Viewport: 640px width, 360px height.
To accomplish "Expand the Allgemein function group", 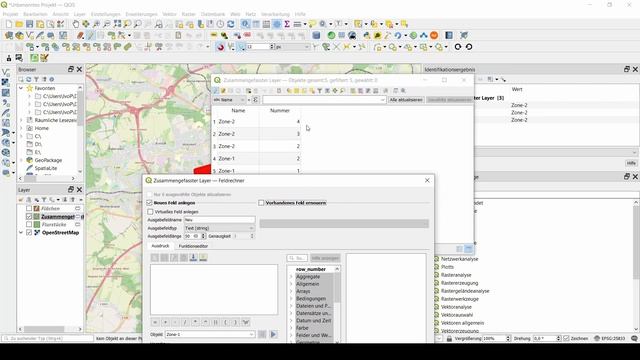I will [291, 284].
